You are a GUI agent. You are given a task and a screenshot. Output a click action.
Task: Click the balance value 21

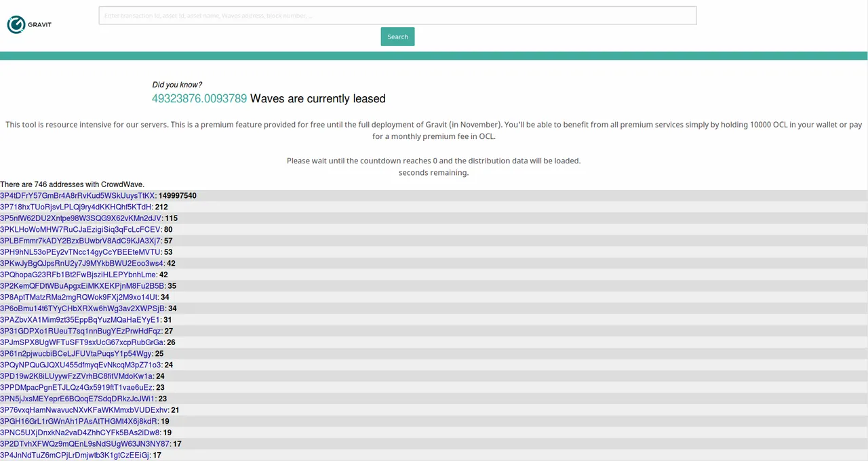[175, 410]
